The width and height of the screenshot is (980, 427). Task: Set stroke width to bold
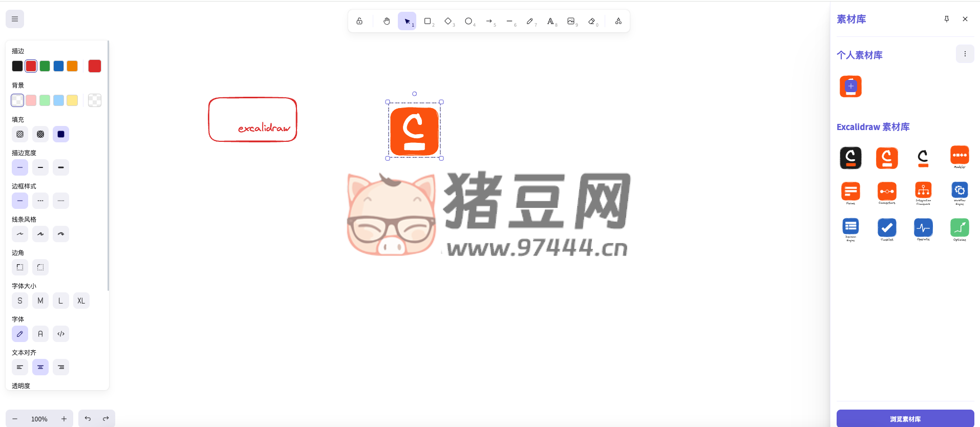point(40,167)
